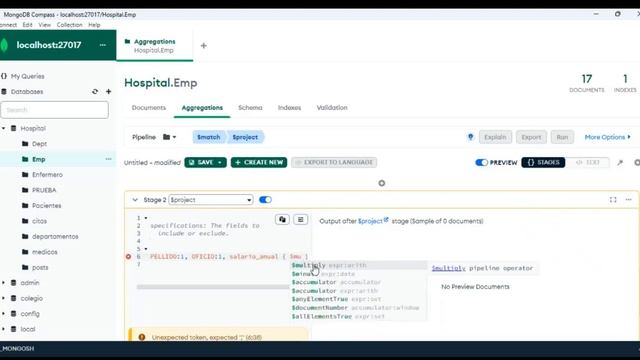Image resolution: width=640 pixels, height=360 pixels.
Task: Open the Edit menu
Action: tap(27, 25)
